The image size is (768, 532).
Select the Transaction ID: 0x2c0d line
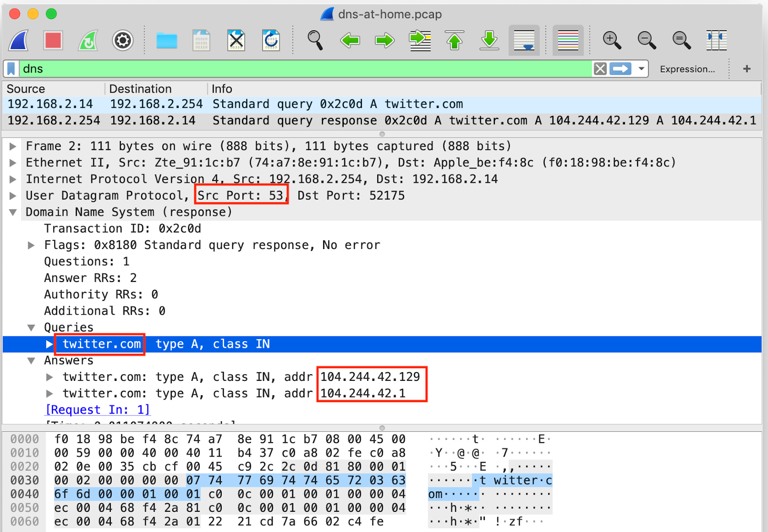coord(122,228)
